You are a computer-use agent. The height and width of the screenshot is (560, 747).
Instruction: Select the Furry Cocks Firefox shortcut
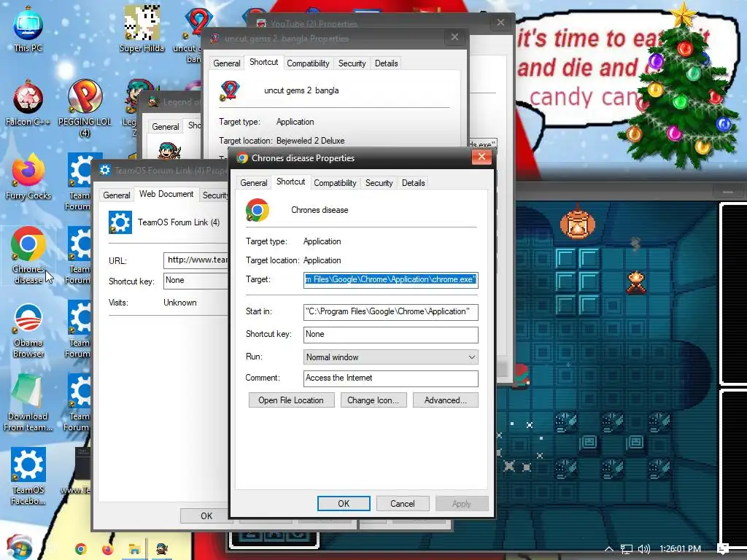pyautogui.click(x=28, y=177)
